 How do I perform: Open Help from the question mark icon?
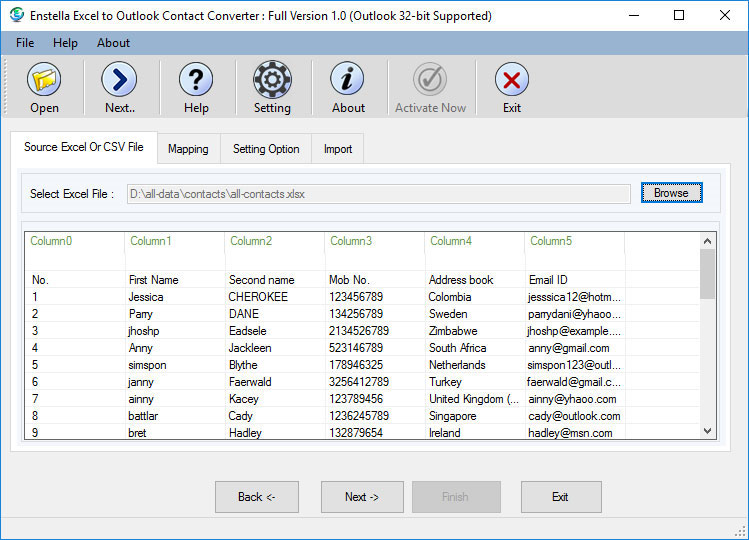196,80
